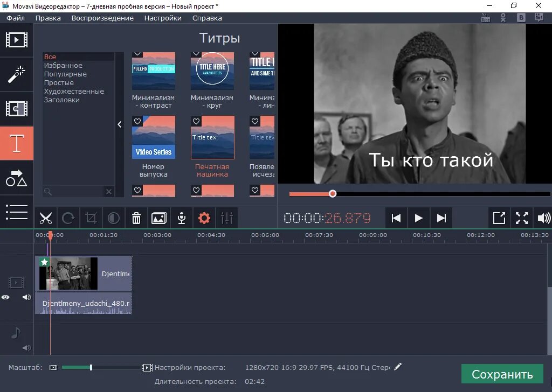This screenshot has width=552, height=392.
Task: Open the Файл menu
Action: point(16,18)
